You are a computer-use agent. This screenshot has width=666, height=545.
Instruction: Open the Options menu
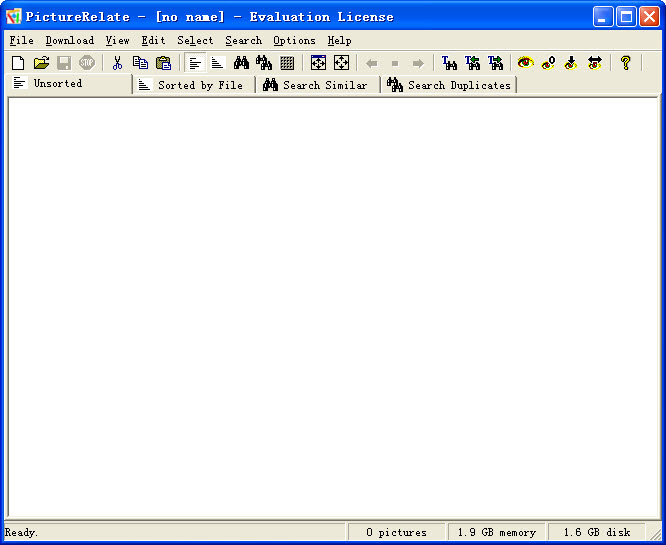[x=294, y=41]
